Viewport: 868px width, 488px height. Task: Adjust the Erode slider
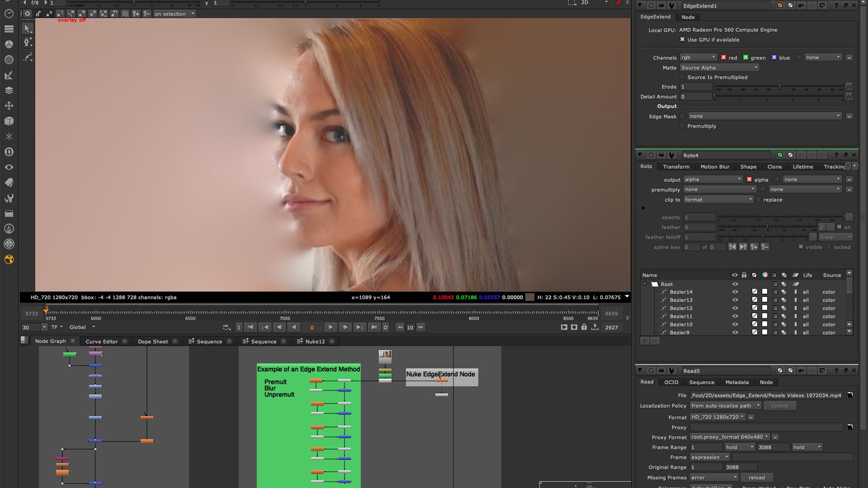(779, 86)
